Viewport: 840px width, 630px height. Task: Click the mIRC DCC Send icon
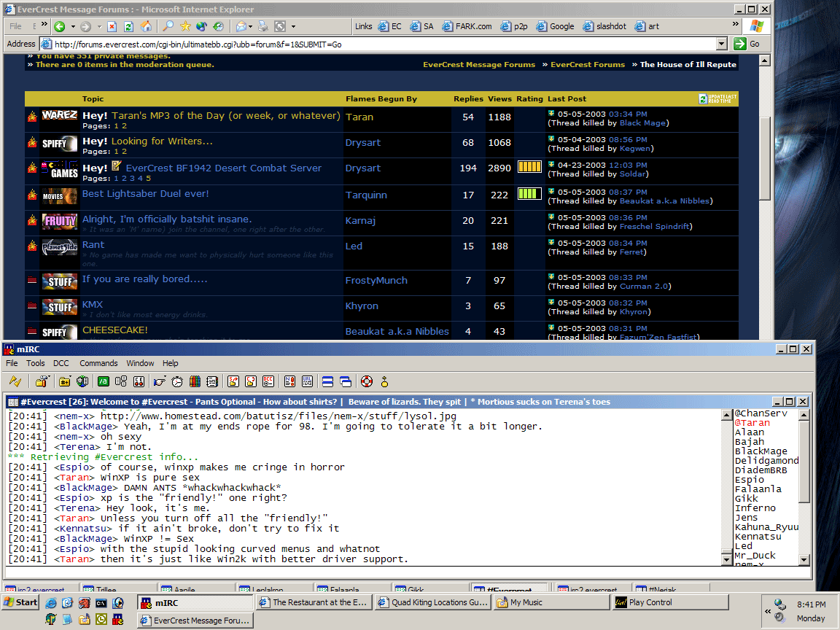[x=233, y=381]
